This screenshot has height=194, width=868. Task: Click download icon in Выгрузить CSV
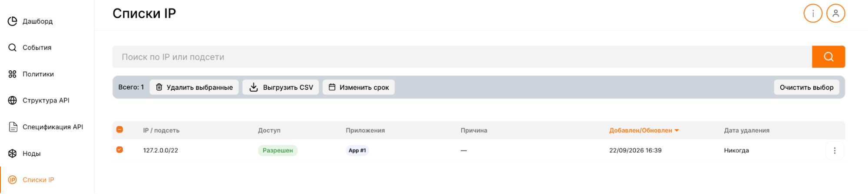[254, 87]
